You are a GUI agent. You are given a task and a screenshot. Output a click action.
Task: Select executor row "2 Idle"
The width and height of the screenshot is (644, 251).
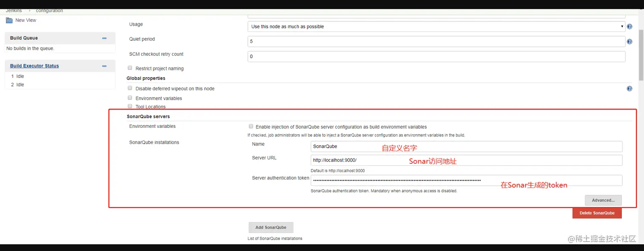[17, 85]
